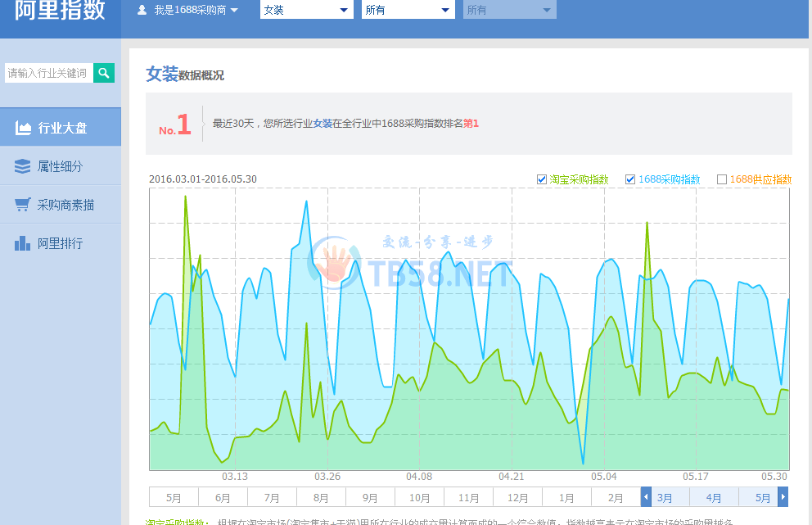The height and width of the screenshot is (525, 812).
Task: Open the 女装 category dropdown
Action: tap(307, 10)
